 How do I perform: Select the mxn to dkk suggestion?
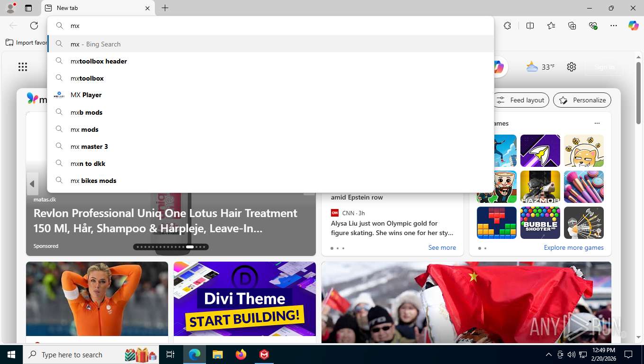pos(270,164)
